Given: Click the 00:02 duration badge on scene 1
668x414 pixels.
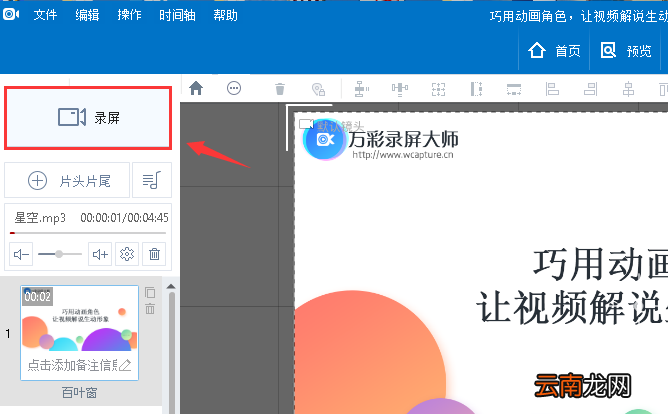Looking at the screenshot, I should coord(37,296).
